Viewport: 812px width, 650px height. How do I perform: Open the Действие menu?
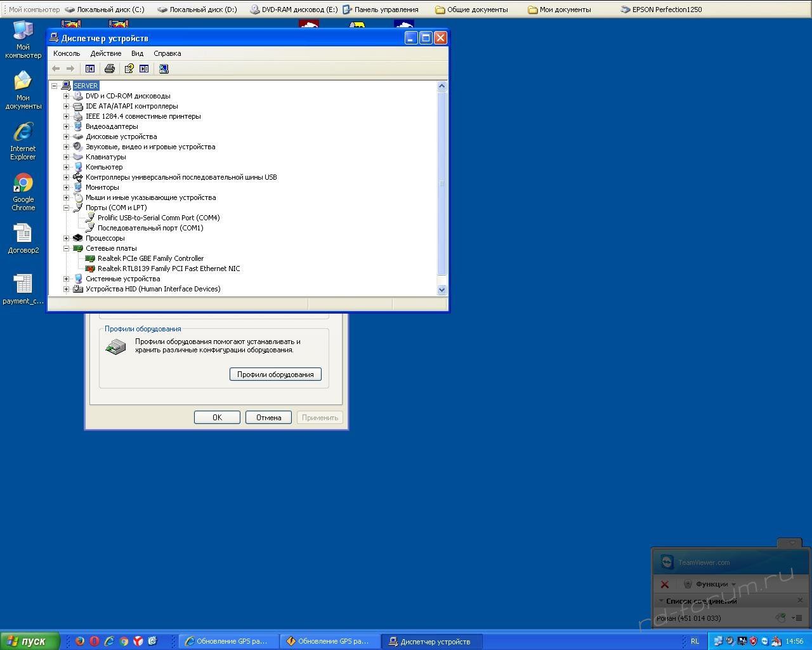point(105,53)
